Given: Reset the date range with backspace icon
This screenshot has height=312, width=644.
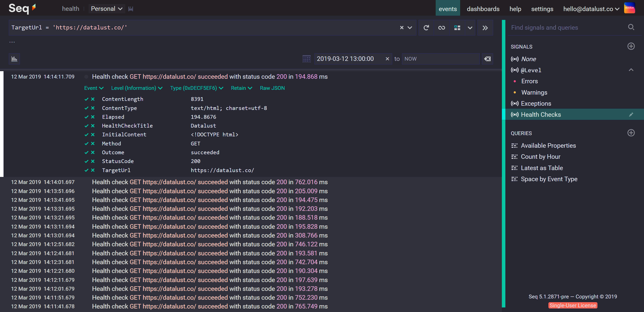Looking at the screenshot, I should tap(487, 59).
